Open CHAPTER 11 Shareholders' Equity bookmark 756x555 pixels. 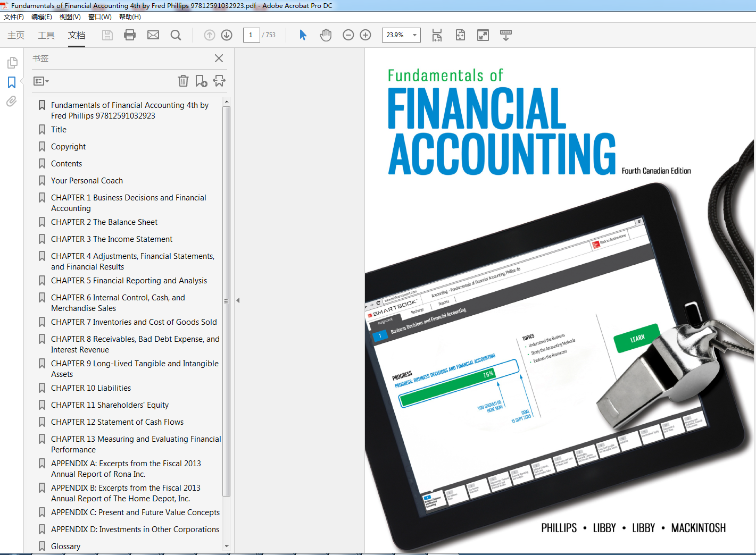[x=110, y=405]
